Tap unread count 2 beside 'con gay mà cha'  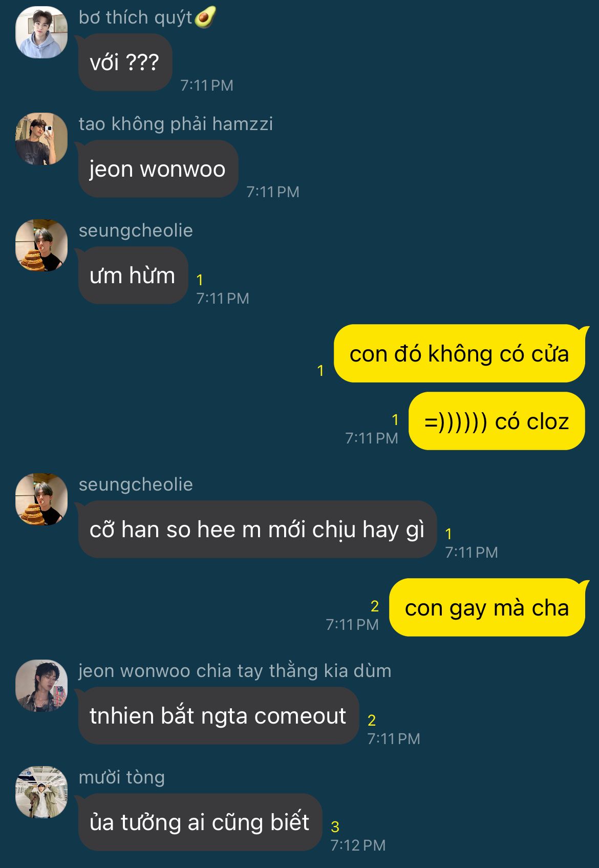(x=375, y=606)
